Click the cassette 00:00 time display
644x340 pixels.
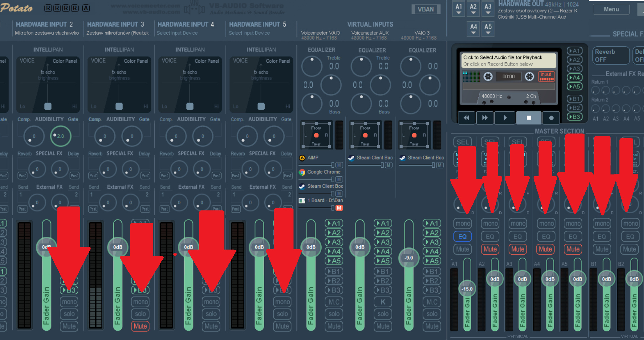click(508, 77)
